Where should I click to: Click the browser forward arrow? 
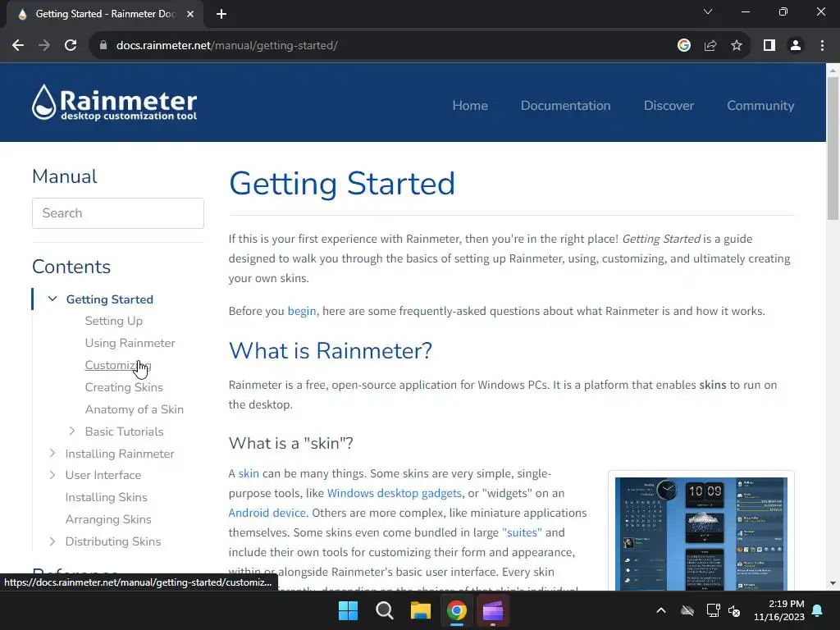point(44,46)
